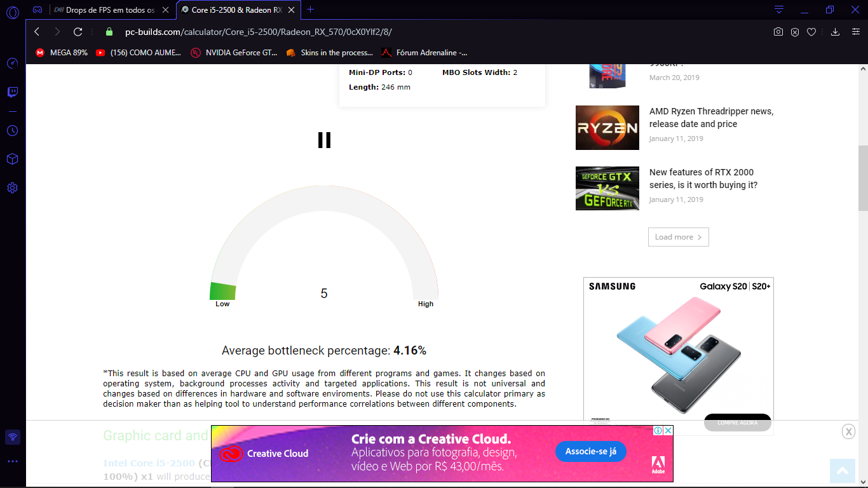Open the GX Corner gamepad icon
868x488 pixels.
point(37,10)
